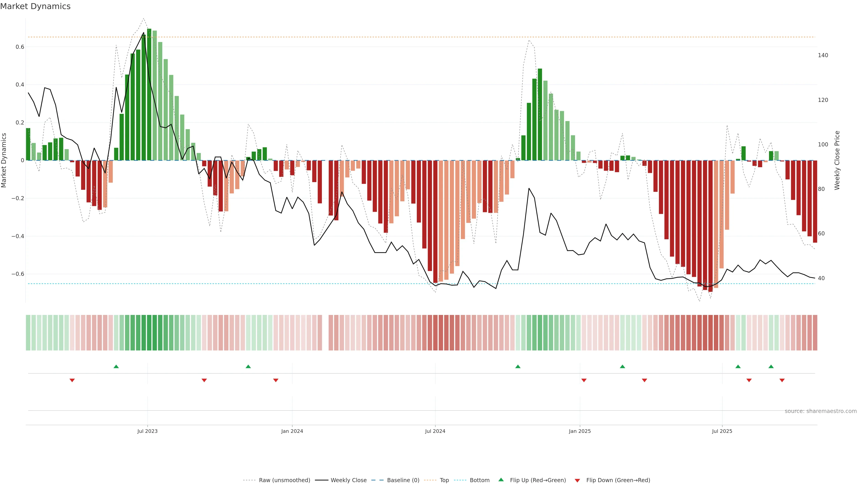Click the red flip-down marker just after Jan 2025
This screenshot has width=868, height=488.
pos(584,380)
